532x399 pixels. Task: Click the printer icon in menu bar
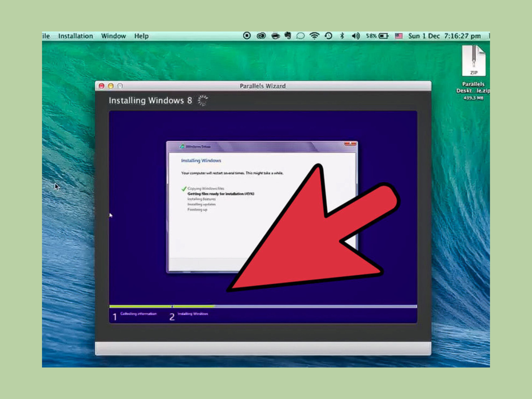tap(275, 36)
